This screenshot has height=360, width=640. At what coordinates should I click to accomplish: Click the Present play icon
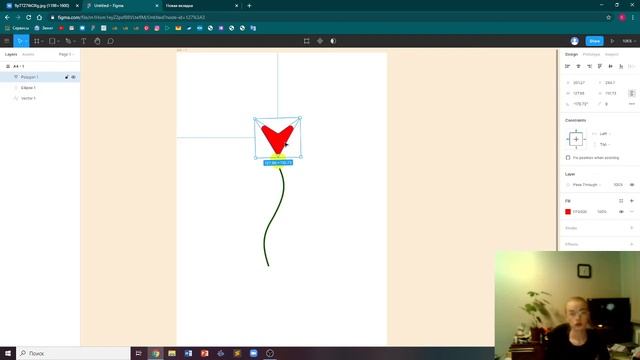(x=612, y=41)
